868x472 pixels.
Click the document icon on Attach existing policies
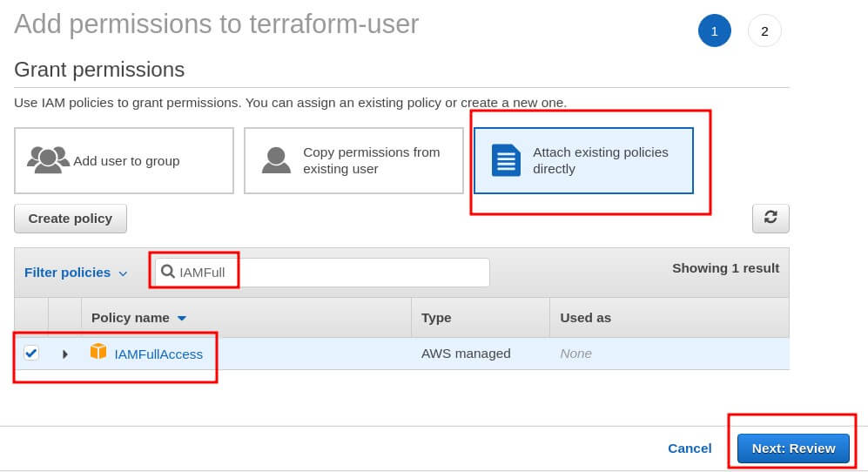pos(506,160)
